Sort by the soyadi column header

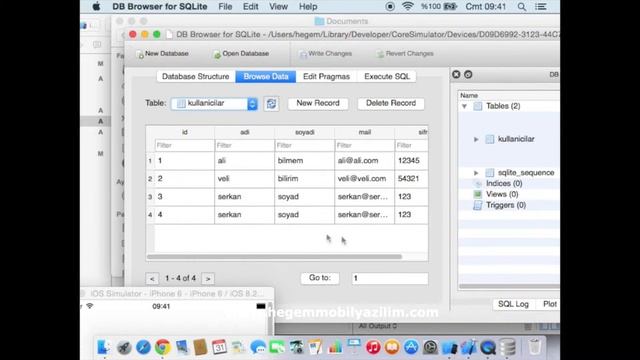click(x=304, y=132)
